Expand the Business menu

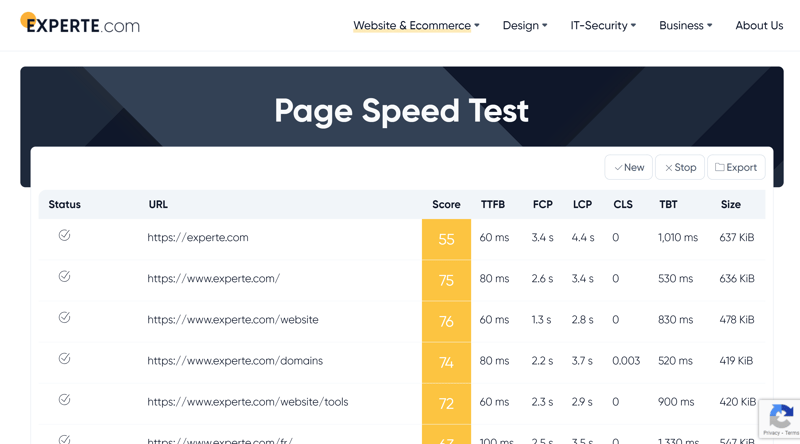(686, 26)
